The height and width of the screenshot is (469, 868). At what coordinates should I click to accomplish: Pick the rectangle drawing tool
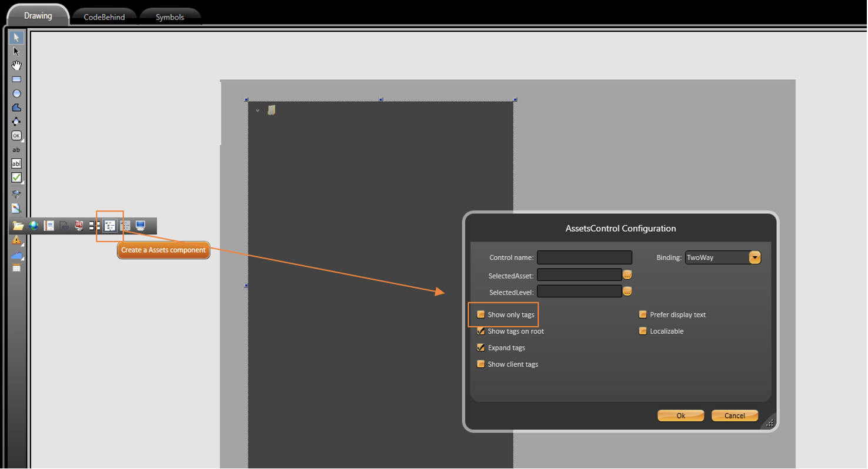(x=16, y=79)
